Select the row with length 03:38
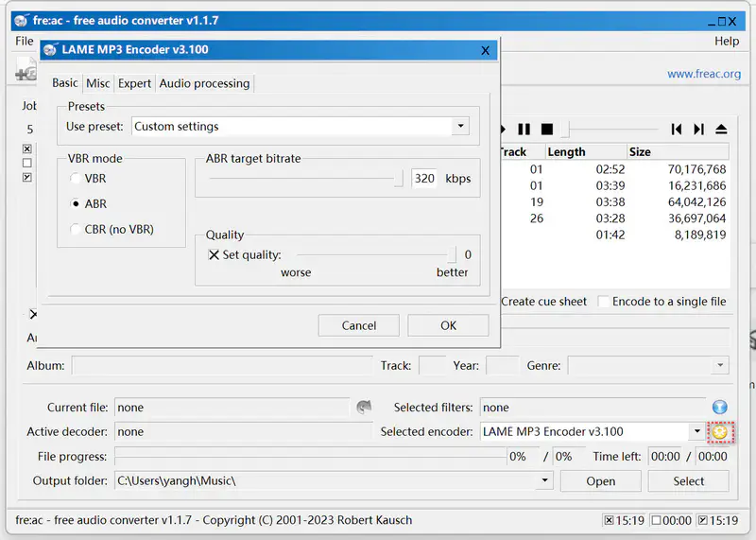Screen dimensions: 756x540 pos(615,202)
